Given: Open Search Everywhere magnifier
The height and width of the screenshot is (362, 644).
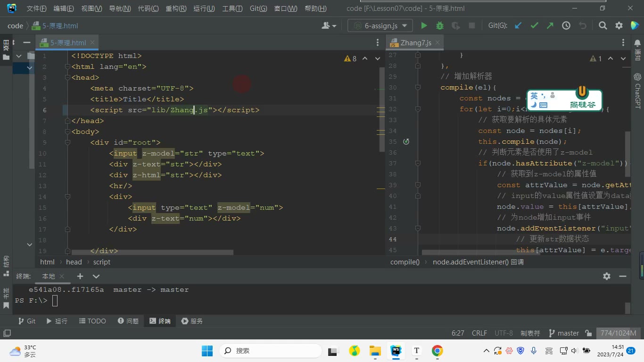Looking at the screenshot, I should coord(603,25).
